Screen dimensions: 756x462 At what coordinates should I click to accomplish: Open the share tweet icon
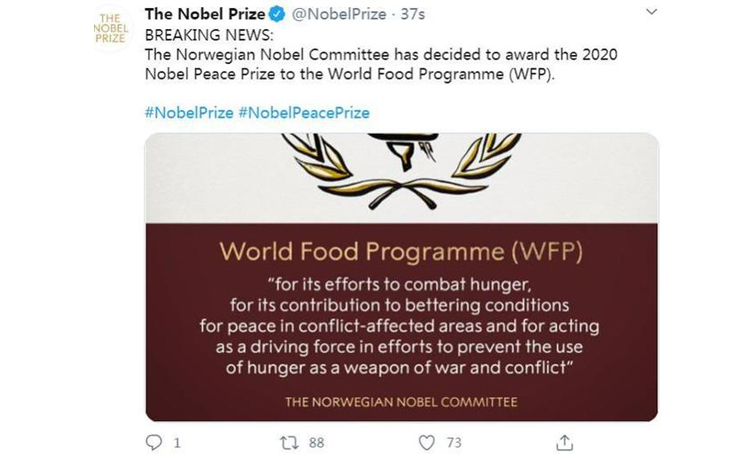(x=565, y=441)
